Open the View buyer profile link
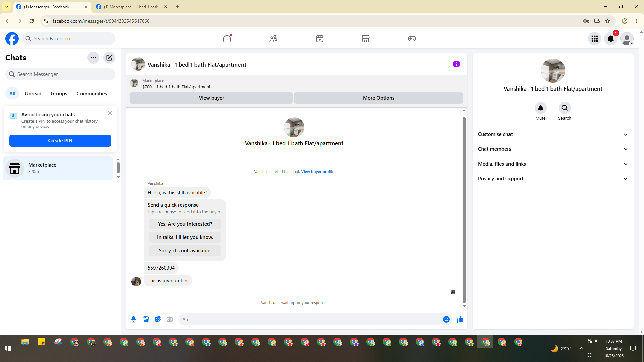This screenshot has width=644, height=362. pos(317,172)
